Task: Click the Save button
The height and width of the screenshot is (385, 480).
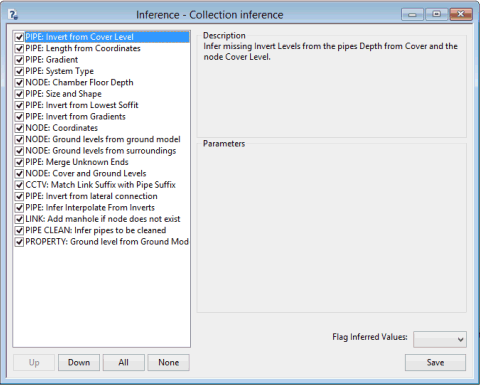Action: 435,362
